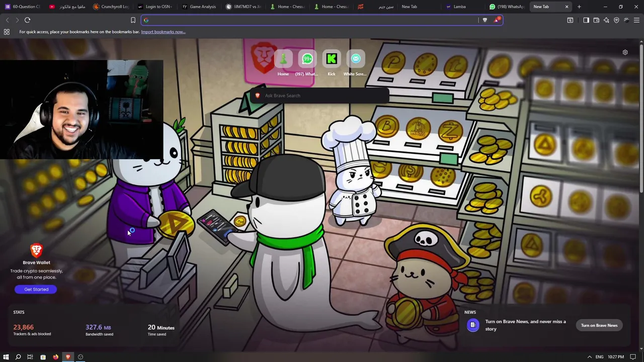644x362 pixels.
Task: Open the Kick top-site shortcut
Action: pos(332,63)
